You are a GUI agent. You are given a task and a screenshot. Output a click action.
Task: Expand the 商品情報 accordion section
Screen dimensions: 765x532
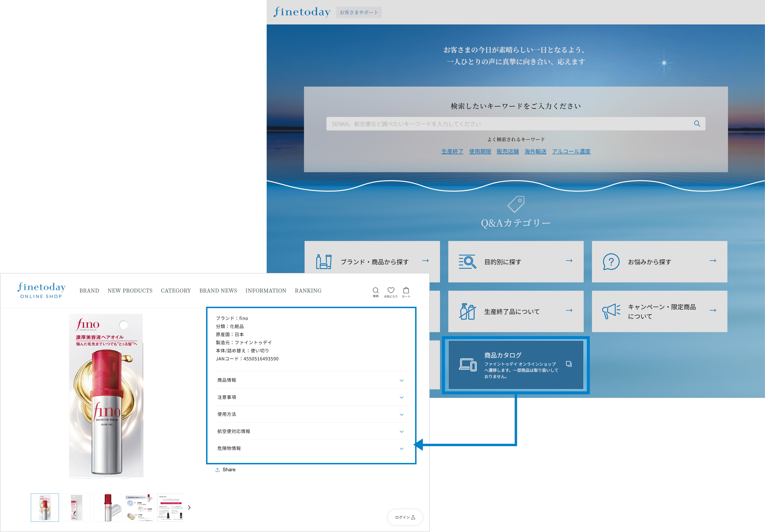tap(401, 381)
